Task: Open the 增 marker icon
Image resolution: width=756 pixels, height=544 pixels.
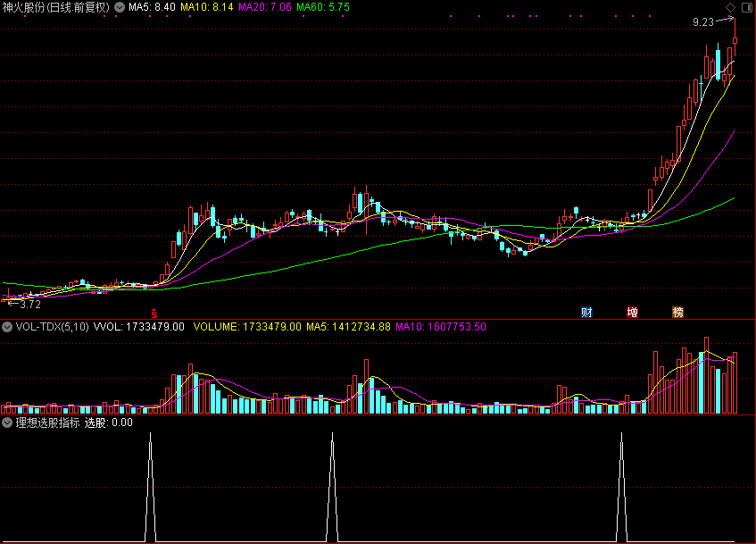Action: click(632, 313)
